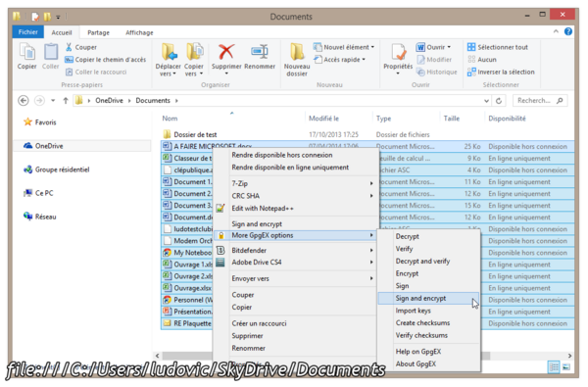Open the Copier vers folder button

(x=194, y=59)
